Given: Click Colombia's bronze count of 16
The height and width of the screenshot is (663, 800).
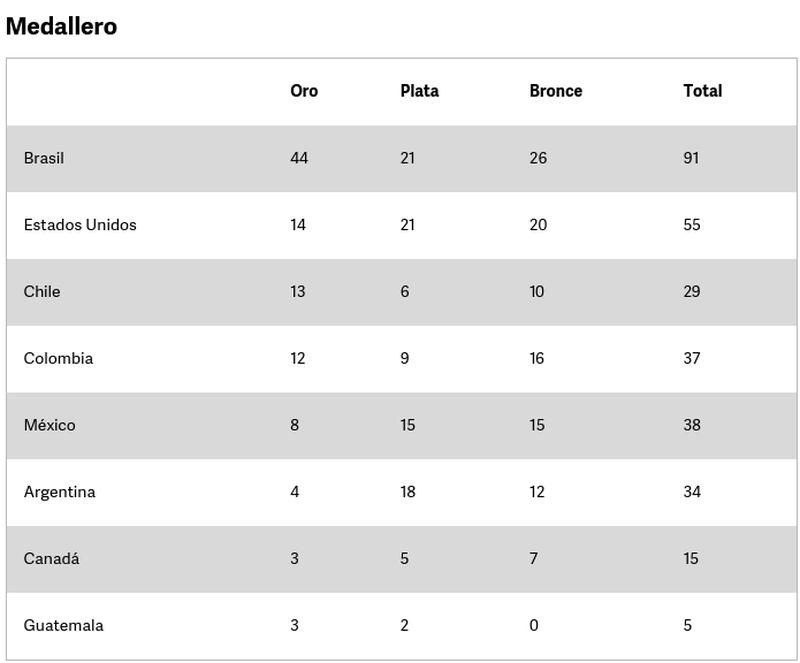Looking at the screenshot, I should tap(537, 359).
